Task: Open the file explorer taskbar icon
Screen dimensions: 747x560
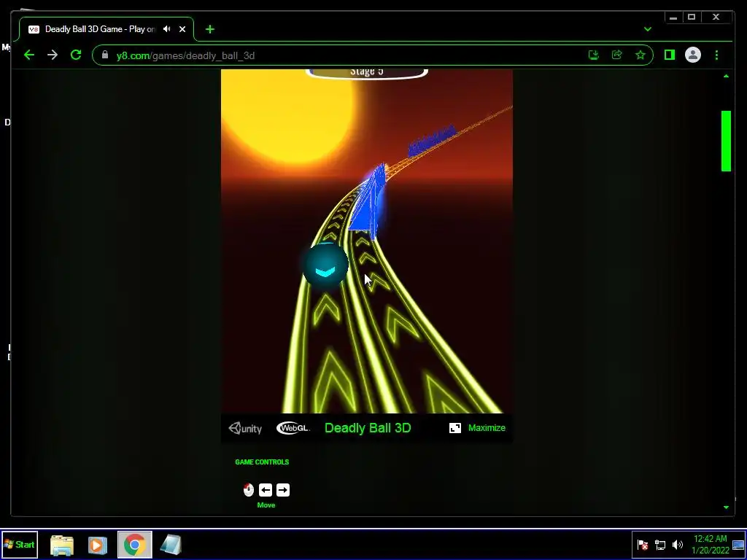Action: pyautogui.click(x=62, y=545)
